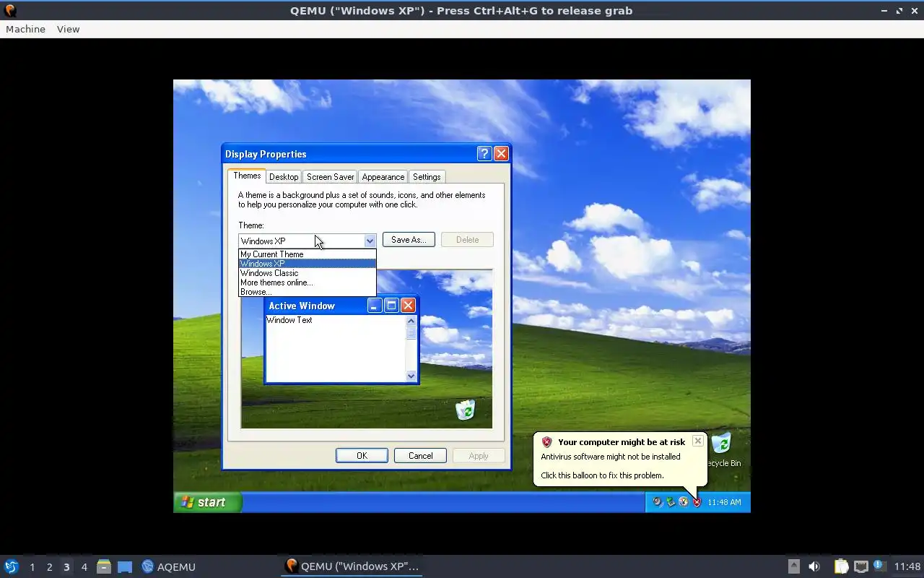This screenshot has height=578, width=924.
Task: Open the clipboard manager tray icon
Action: 841,566
